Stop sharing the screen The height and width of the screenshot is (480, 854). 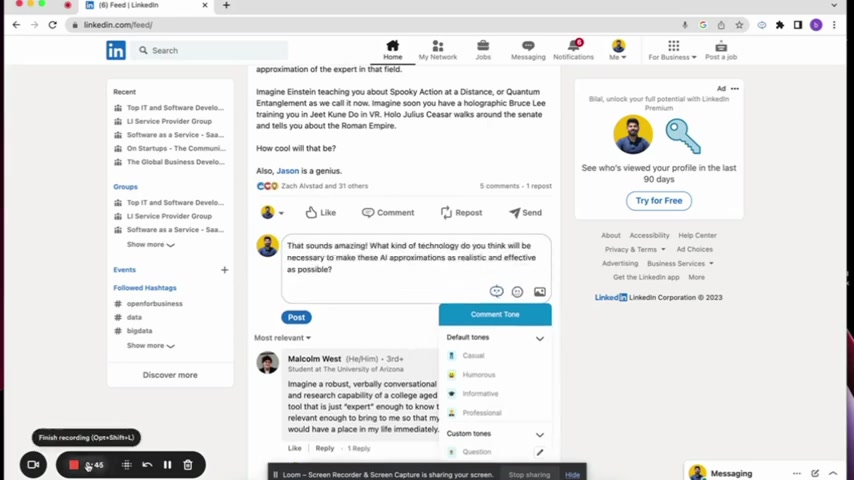529,475
